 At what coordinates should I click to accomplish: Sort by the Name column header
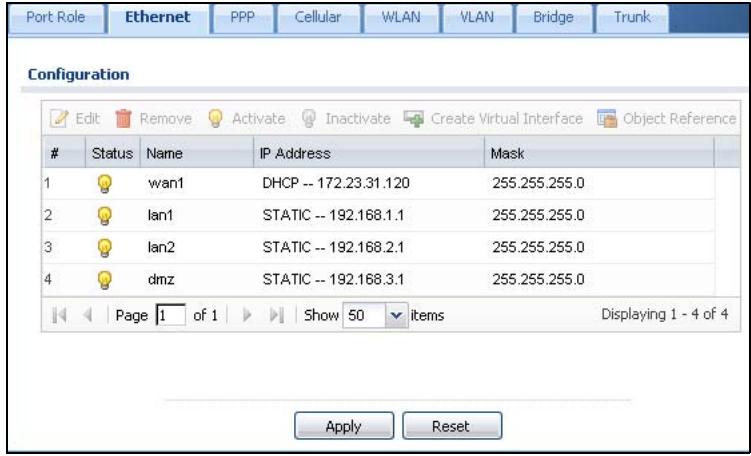[x=197, y=153]
